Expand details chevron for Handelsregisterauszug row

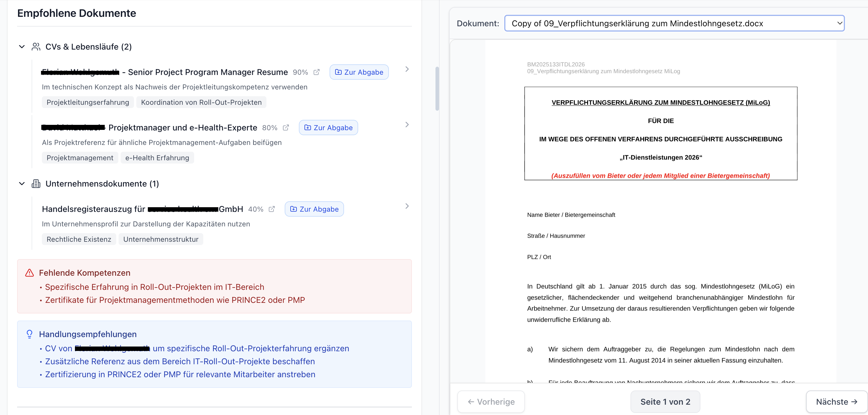coord(407,206)
